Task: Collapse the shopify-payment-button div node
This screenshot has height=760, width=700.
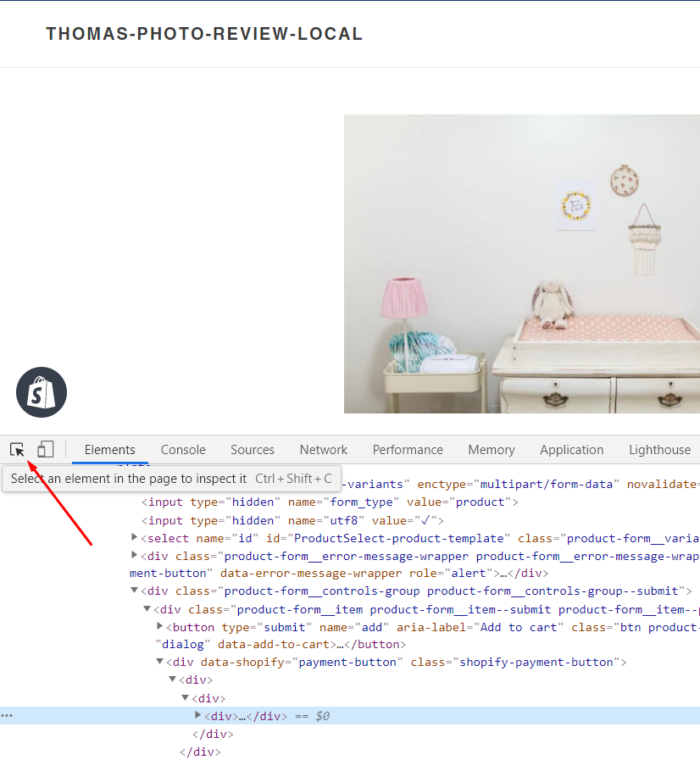Action: coord(159,662)
